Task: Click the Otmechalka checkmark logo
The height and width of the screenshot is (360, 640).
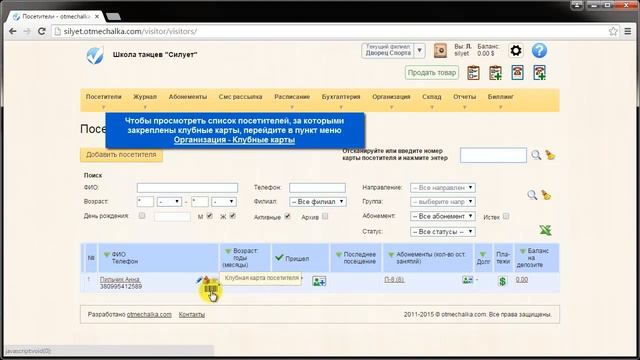Action: [95, 56]
